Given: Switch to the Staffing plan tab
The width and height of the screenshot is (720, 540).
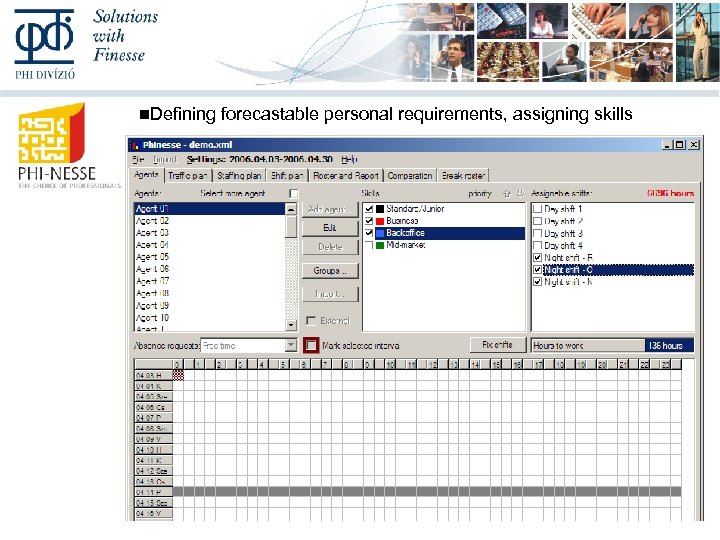Looking at the screenshot, I should [x=239, y=176].
